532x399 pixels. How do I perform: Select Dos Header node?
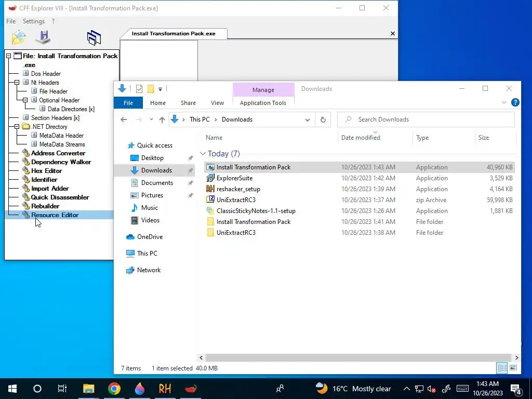pos(46,74)
